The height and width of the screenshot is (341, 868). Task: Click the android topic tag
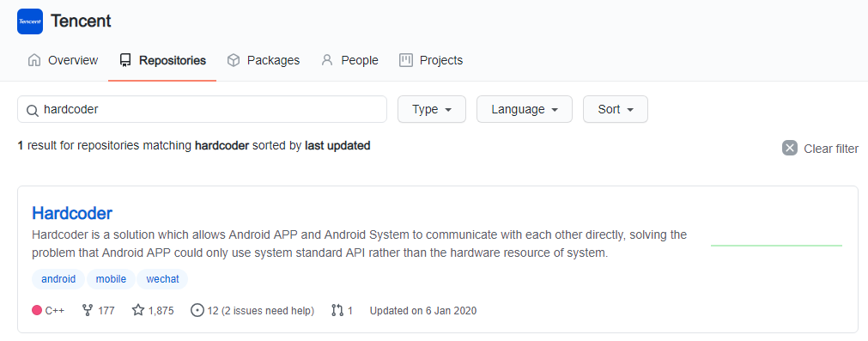pos(58,279)
